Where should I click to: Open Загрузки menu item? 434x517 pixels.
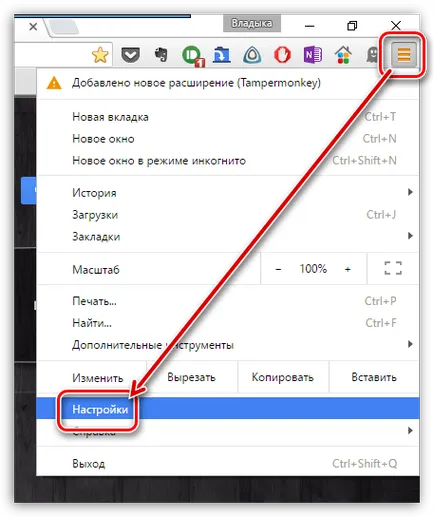(227, 215)
